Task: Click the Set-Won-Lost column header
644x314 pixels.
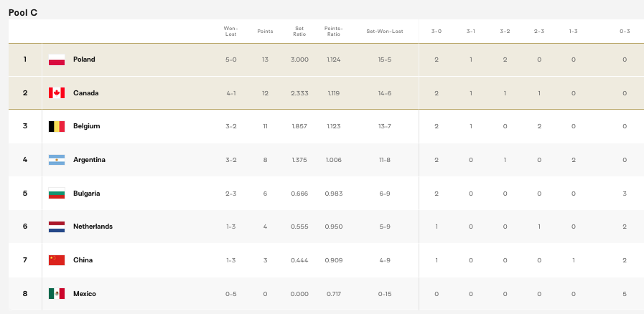Action: click(x=384, y=32)
